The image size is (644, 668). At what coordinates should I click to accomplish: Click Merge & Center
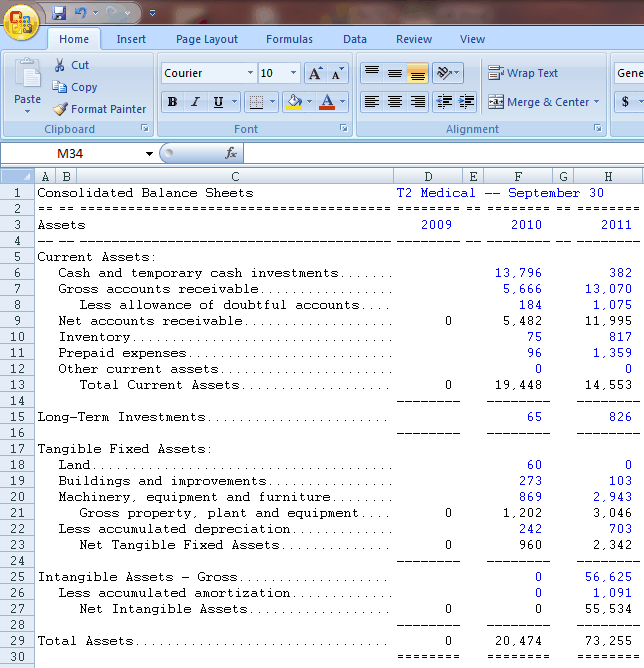coord(539,102)
